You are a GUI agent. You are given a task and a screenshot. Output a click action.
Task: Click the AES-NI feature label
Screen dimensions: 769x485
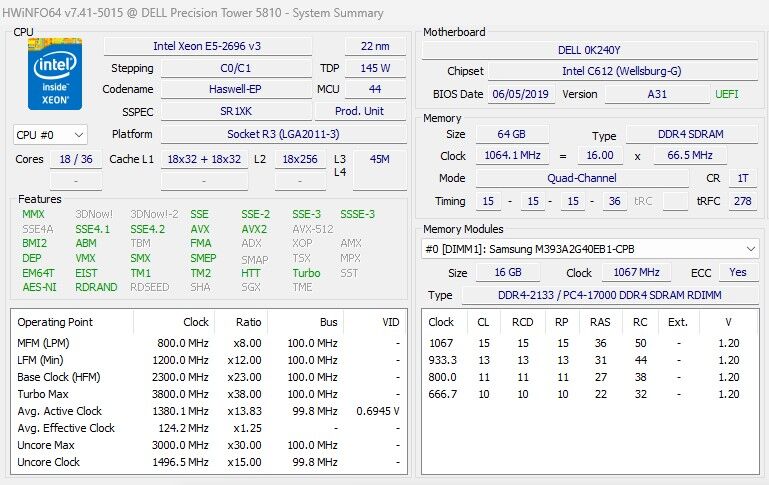(x=39, y=287)
